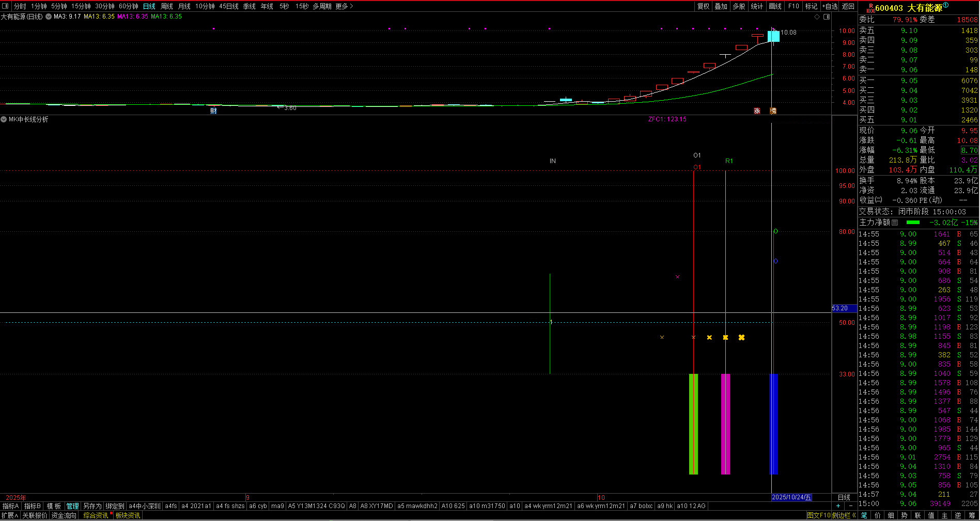
Task: Switch to 月线 monthly chart
Action: click(184, 6)
